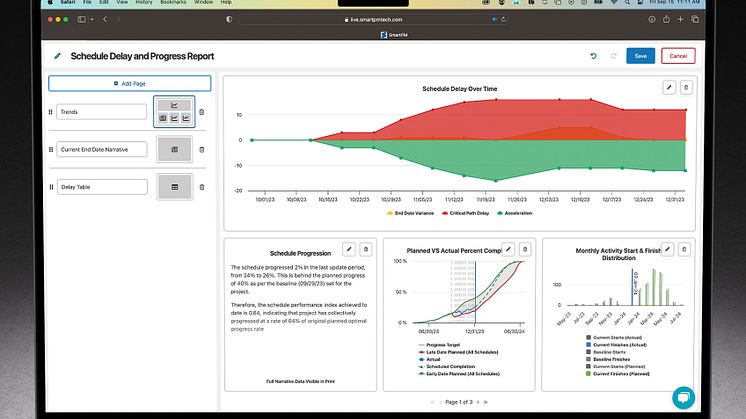The width and height of the screenshot is (746, 419).
Task: Click the redo arrow icon
Action: pos(611,57)
